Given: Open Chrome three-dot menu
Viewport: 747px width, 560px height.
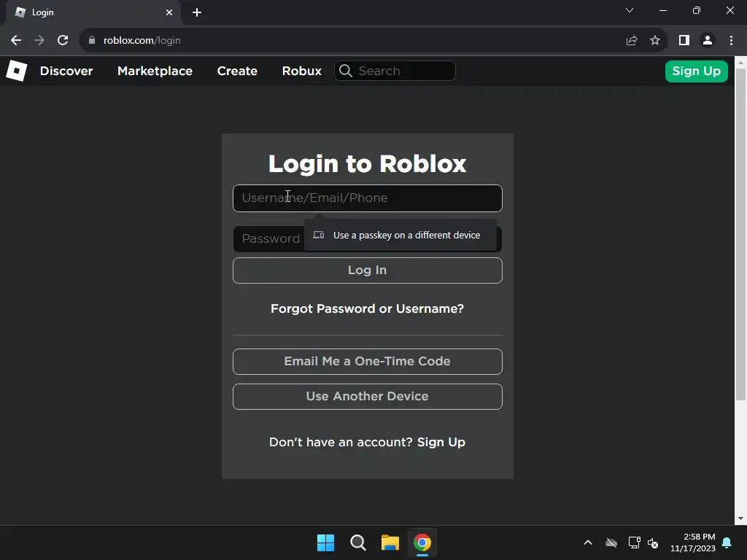Looking at the screenshot, I should (x=731, y=41).
